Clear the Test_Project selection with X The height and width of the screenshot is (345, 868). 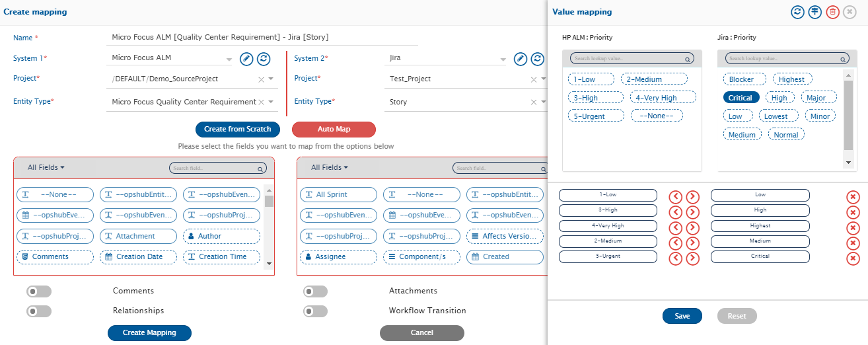click(x=534, y=79)
